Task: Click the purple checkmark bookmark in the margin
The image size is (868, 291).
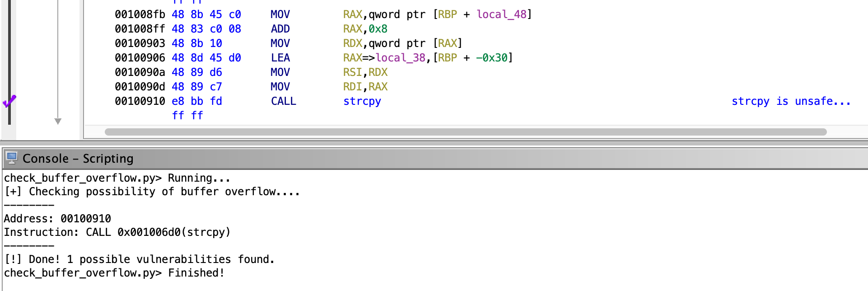Action: tap(9, 101)
